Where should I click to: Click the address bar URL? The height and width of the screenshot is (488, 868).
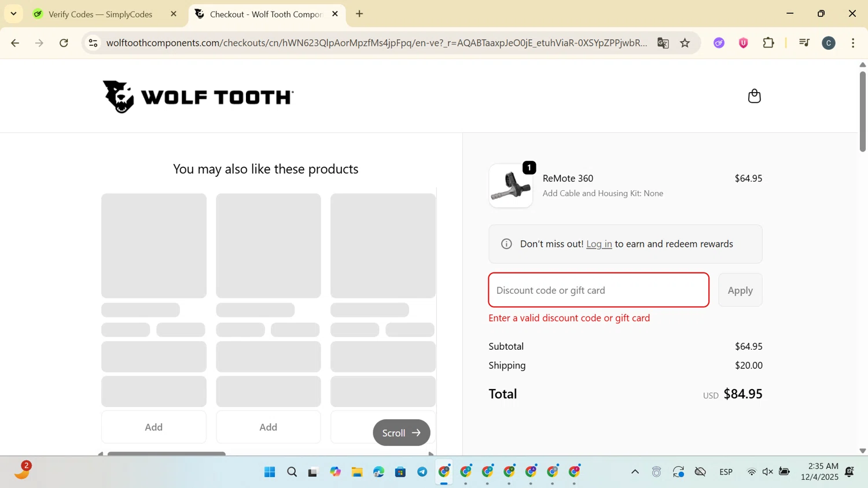tap(376, 43)
